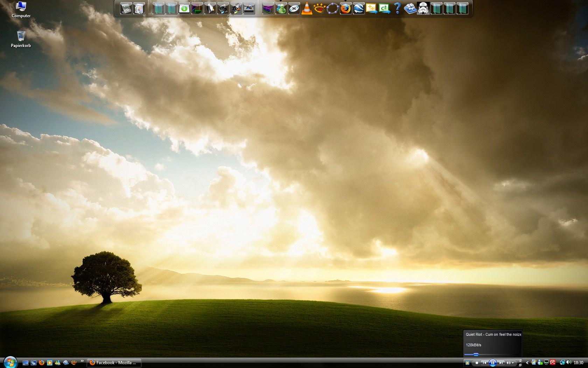Click the blue brick icon in the top dock

410,8
